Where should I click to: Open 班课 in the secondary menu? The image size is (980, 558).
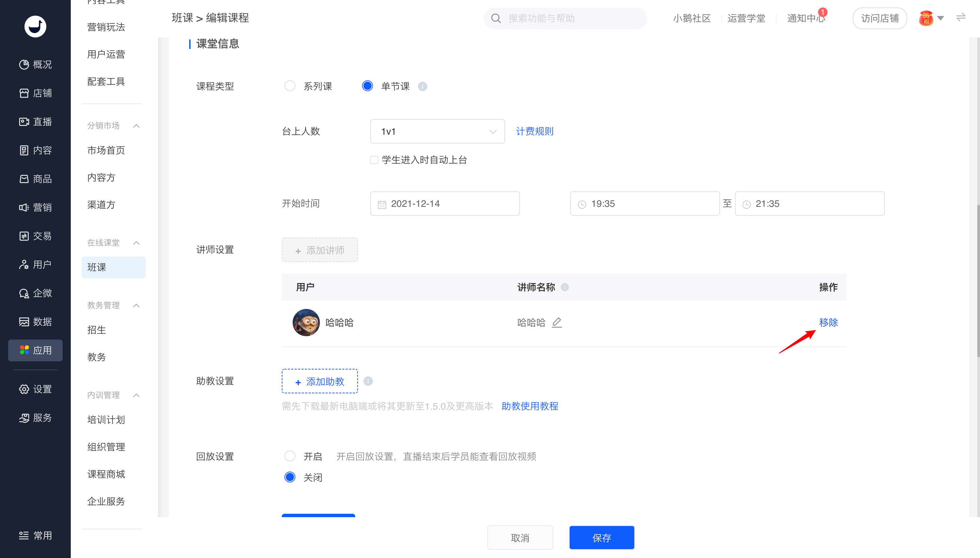[113, 267]
